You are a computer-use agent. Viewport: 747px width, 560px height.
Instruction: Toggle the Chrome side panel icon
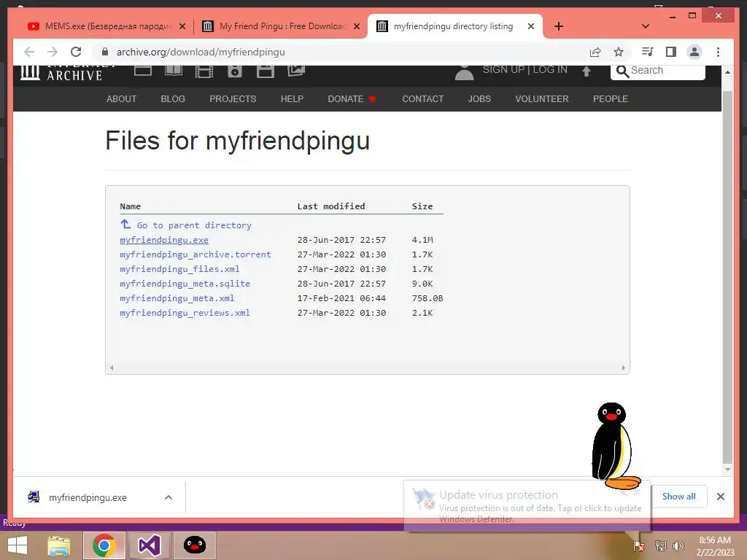671,52
